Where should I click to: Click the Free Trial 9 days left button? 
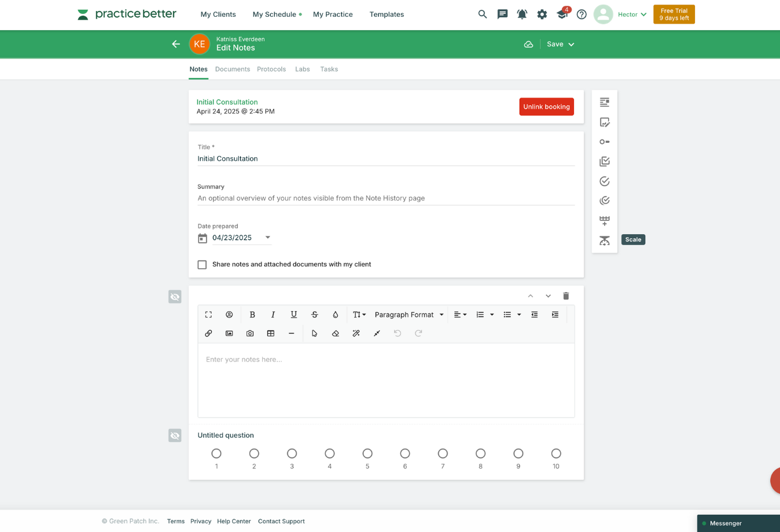click(674, 14)
